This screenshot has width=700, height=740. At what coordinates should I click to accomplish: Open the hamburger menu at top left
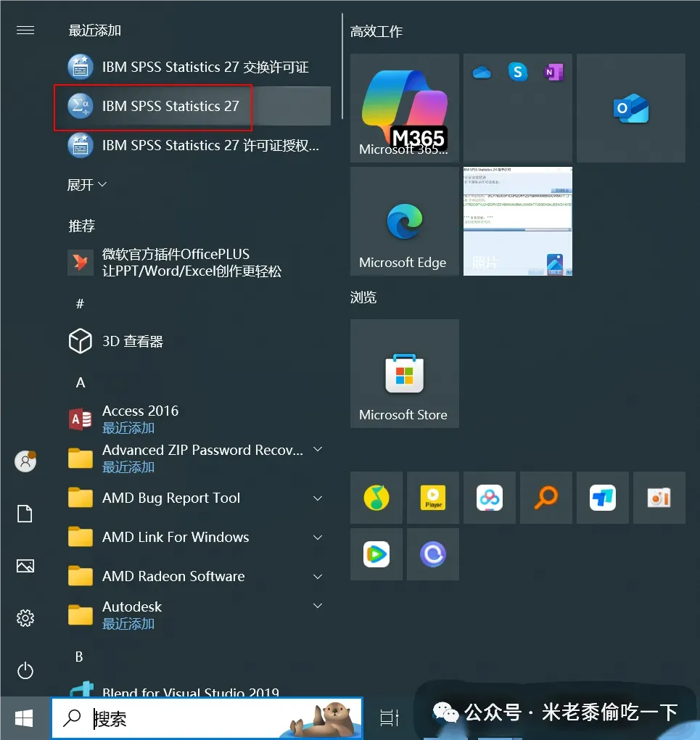pos(25,30)
